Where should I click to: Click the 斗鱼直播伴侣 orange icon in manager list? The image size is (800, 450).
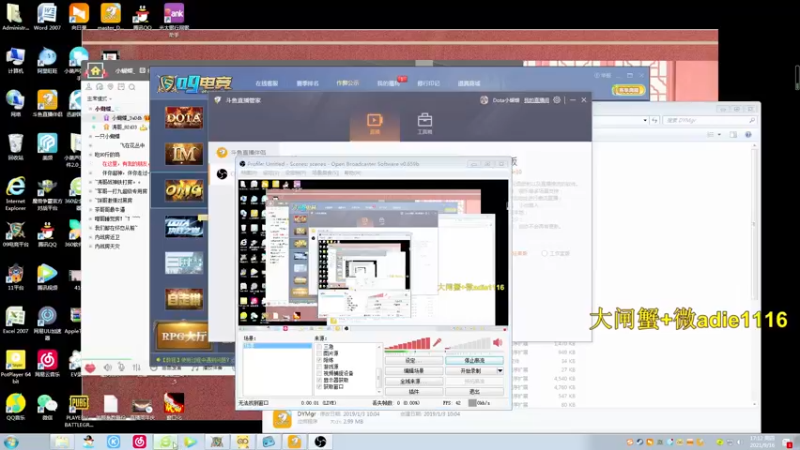pyautogui.click(x=221, y=152)
